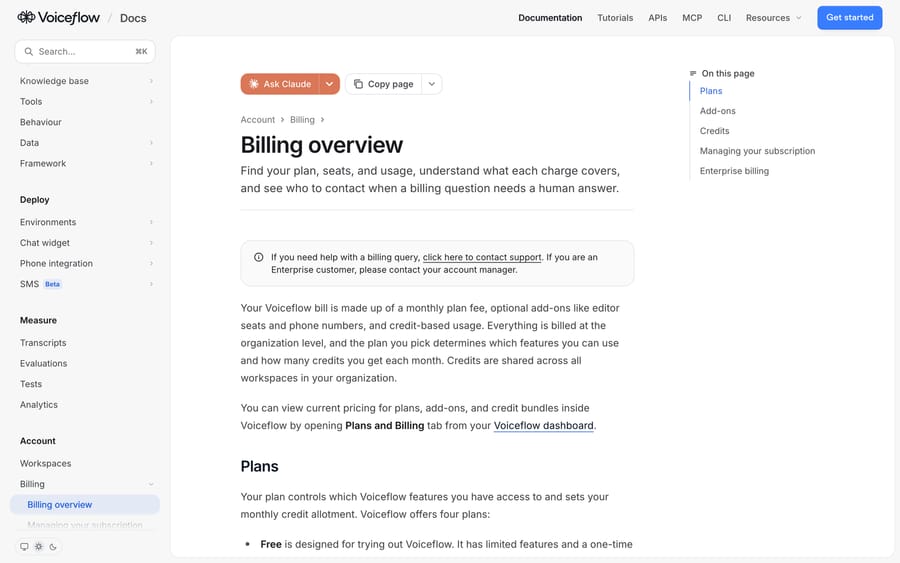The height and width of the screenshot is (563, 900).
Task: Click the Plans section heading
Action: tap(259, 466)
